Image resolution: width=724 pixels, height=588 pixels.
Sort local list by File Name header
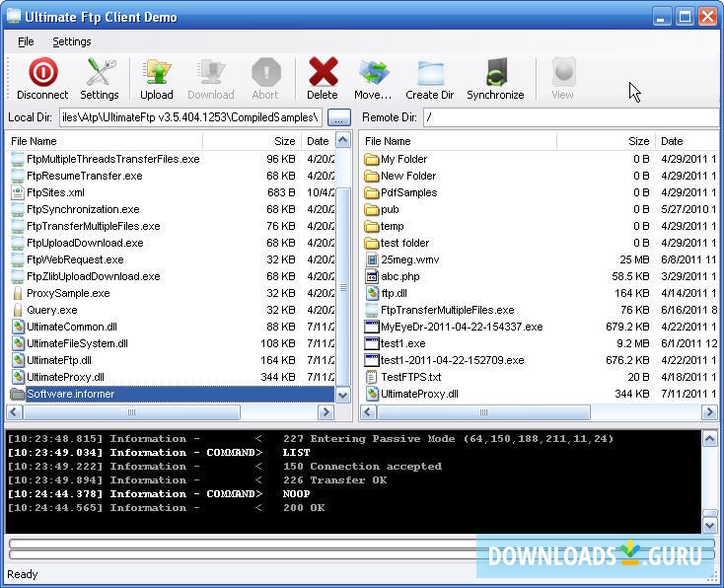[105, 141]
